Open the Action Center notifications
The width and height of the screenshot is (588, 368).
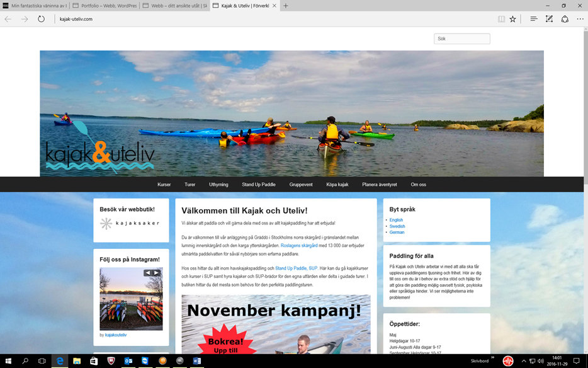point(577,361)
